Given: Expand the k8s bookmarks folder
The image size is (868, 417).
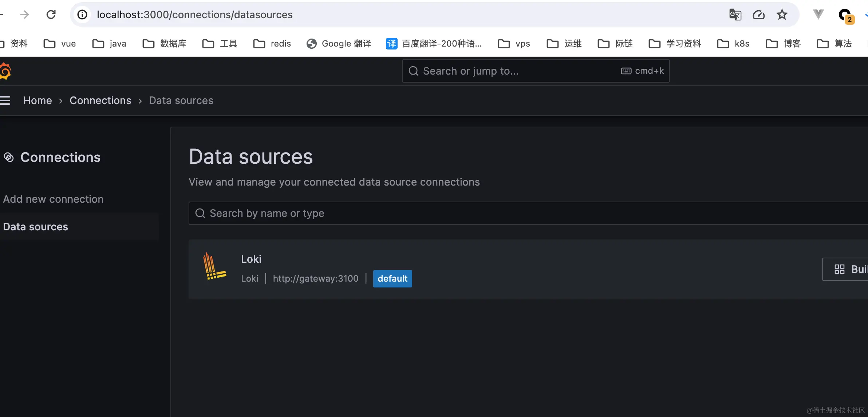Looking at the screenshot, I should (733, 44).
